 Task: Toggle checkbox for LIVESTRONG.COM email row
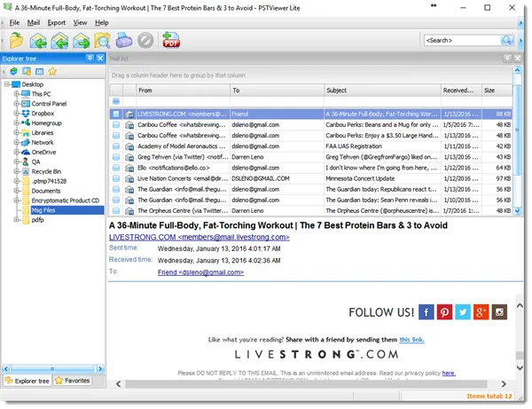tap(116, 114)
